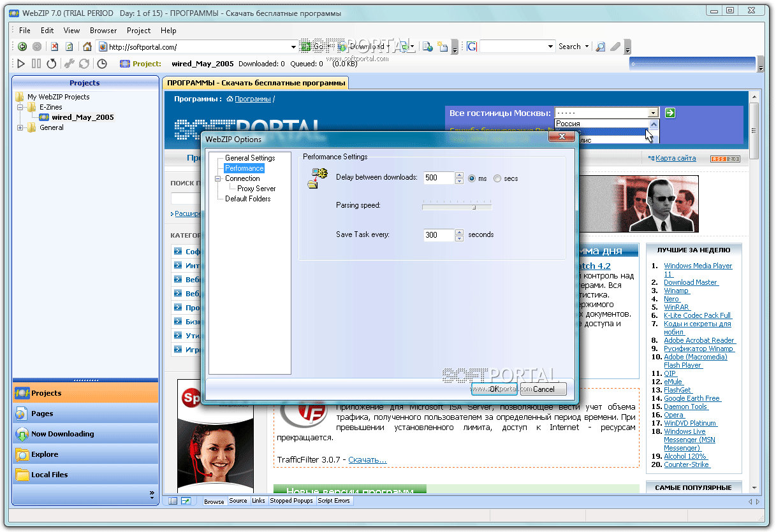
Task: Open the Project menu
Action: pyautogui.click(x=138, y=30)
